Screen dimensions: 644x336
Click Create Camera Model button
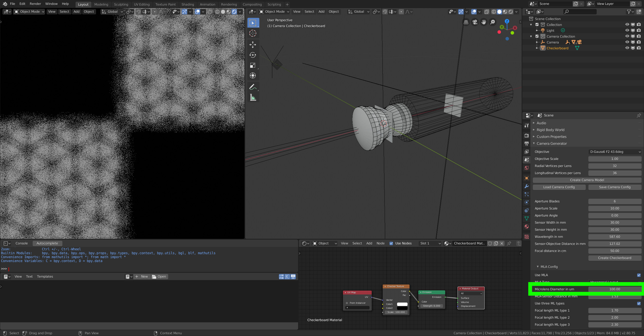(587, 180)
